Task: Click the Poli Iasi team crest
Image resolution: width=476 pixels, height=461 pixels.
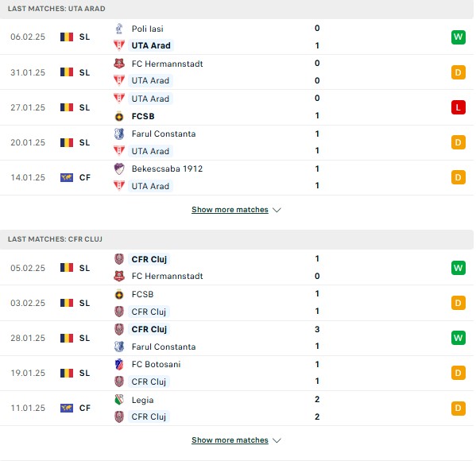Action: point(119,29)
